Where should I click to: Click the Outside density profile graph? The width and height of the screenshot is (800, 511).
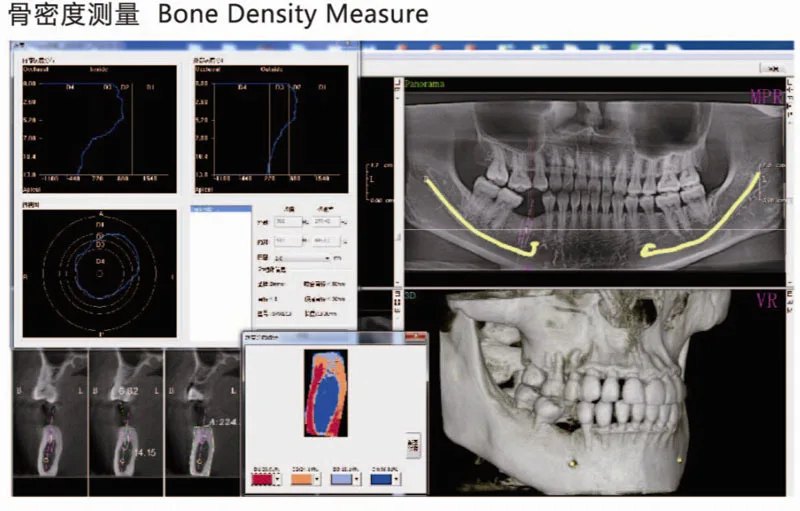point(271,129)
